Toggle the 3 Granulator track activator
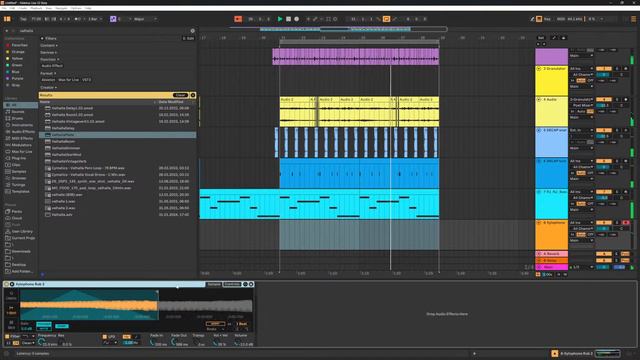The width and height of the screenshot is (640, 360). point(604,69)
